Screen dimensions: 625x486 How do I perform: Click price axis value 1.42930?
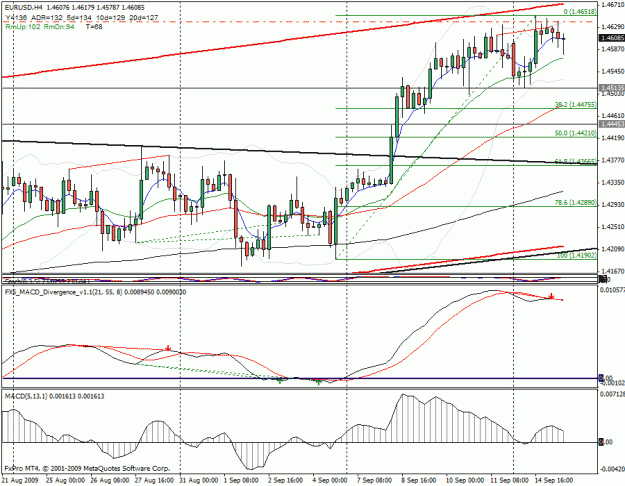tap(614, 205)
